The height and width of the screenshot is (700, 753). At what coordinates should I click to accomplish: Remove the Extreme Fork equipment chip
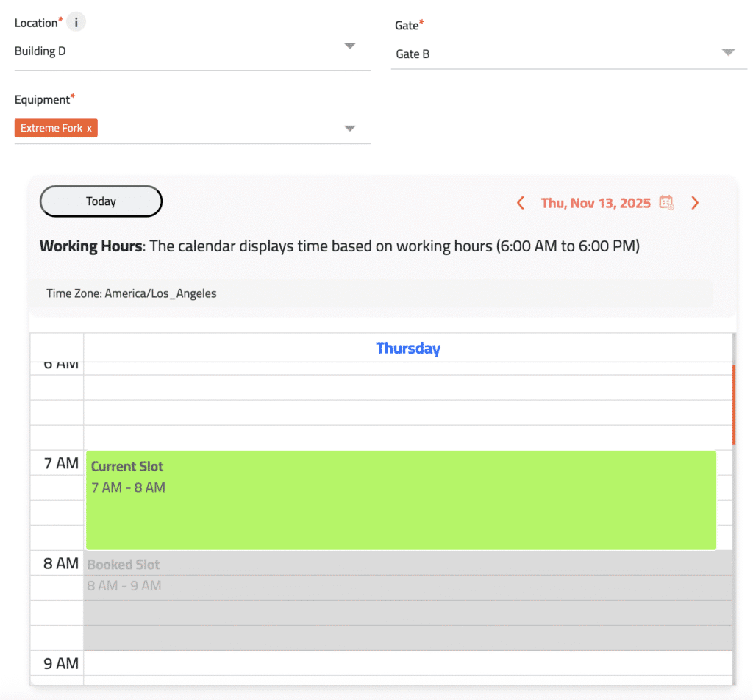[x=90, y=128]
